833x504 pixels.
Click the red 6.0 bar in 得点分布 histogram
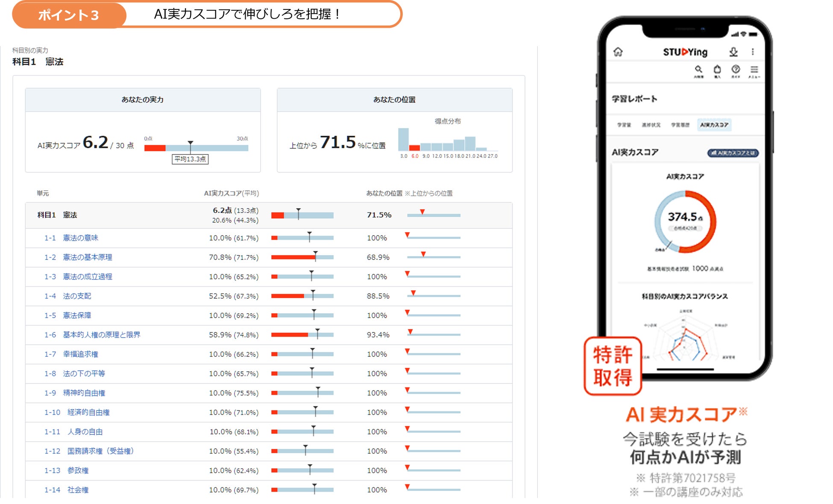click(x=414, y=147)
